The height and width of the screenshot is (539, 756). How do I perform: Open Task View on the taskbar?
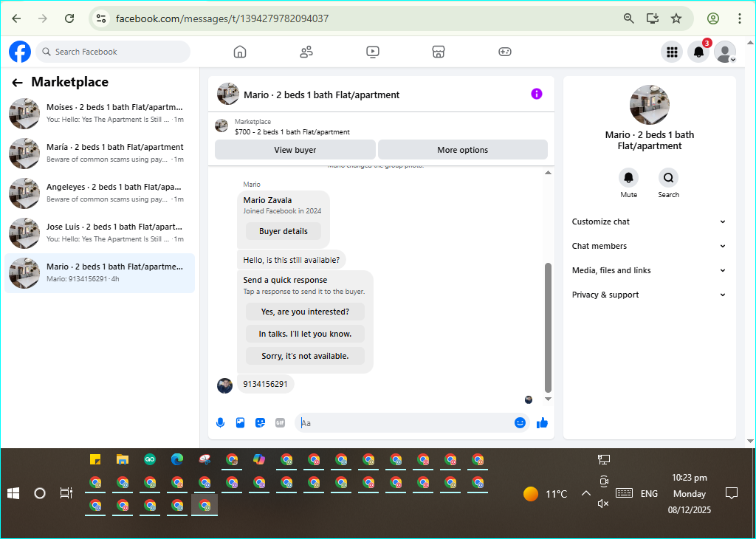[x=66, y=493]
